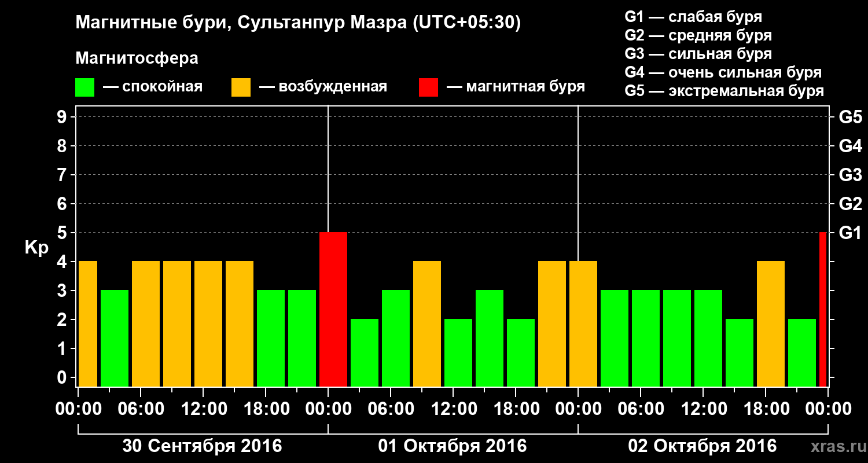The image size is (868, 463).
Task: Click the green 'спокойная' legend swatch
Action: click(x=85, y=87)
